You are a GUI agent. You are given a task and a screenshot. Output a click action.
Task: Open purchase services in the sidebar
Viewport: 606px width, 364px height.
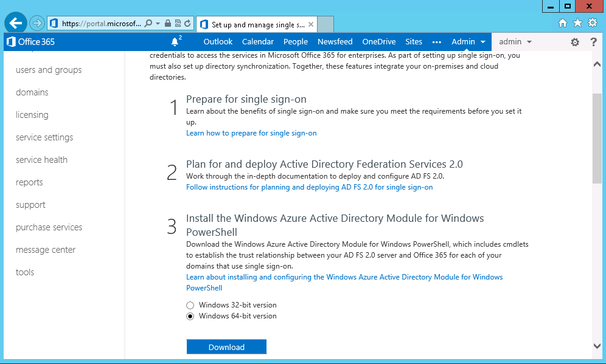(49, 227)
